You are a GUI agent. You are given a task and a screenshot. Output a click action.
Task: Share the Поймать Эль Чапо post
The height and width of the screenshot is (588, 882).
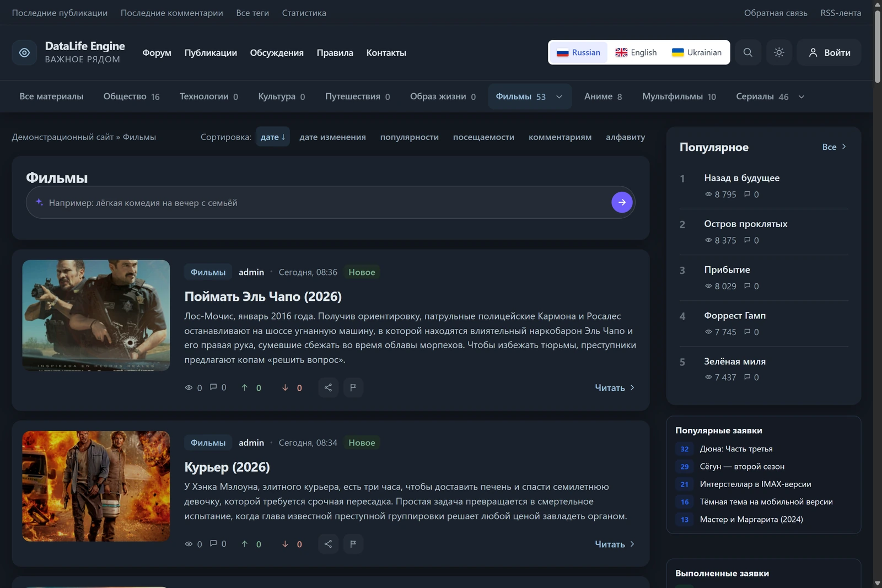328,387
